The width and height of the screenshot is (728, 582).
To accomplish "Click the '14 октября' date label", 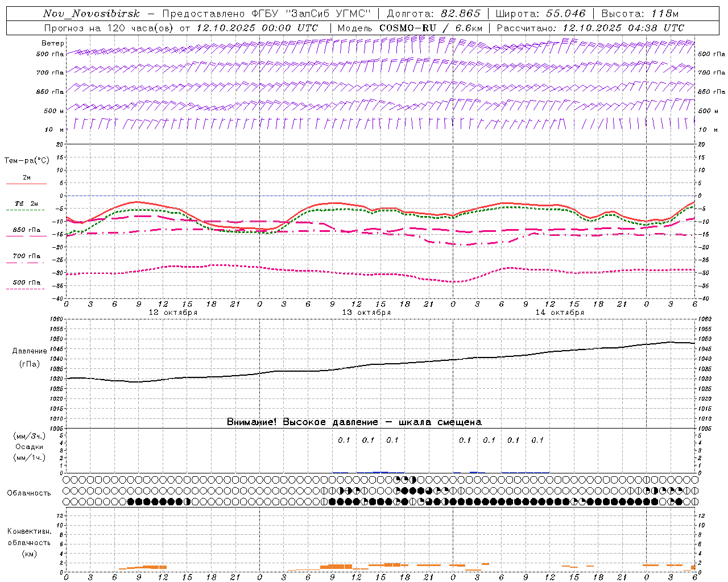I will [560, 313].
